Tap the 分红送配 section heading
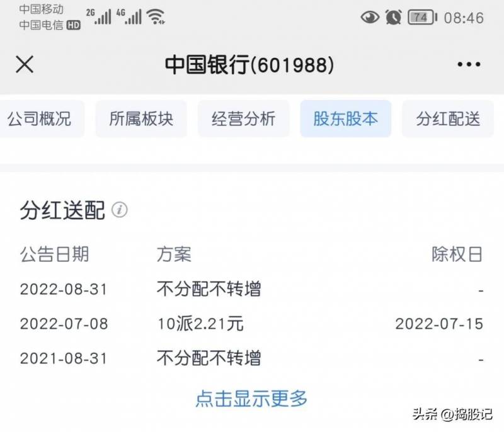 pyautogui.click(x=62, y=210)
